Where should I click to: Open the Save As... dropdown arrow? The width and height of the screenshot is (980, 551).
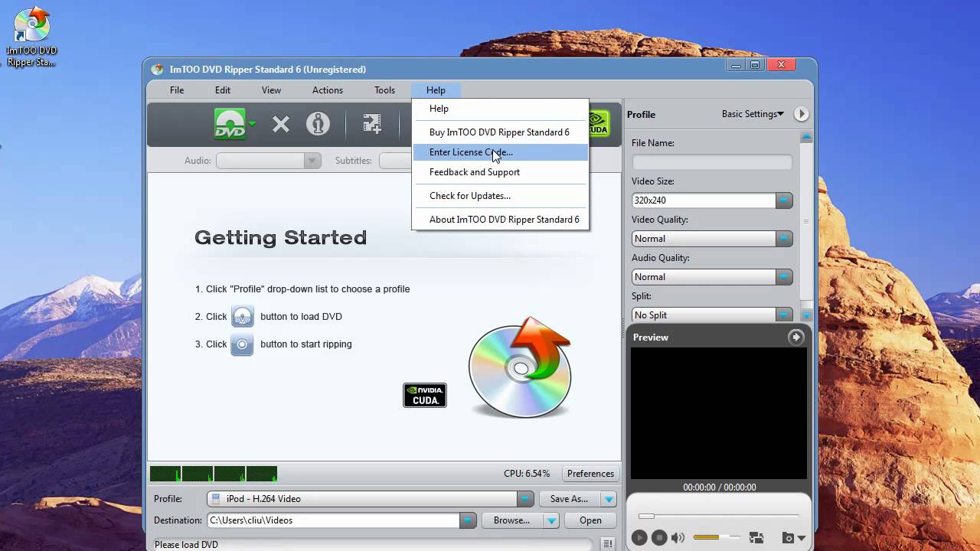pos(609,499)
